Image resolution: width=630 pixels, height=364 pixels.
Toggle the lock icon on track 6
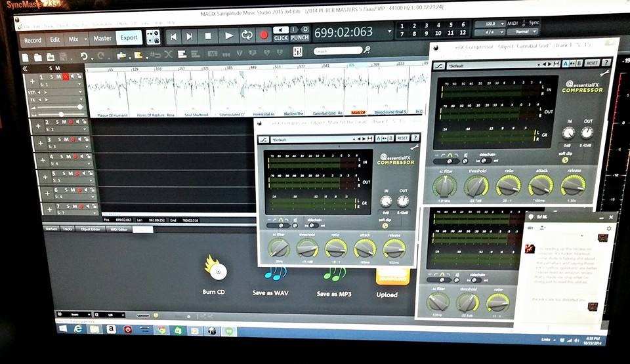[92, 190]
